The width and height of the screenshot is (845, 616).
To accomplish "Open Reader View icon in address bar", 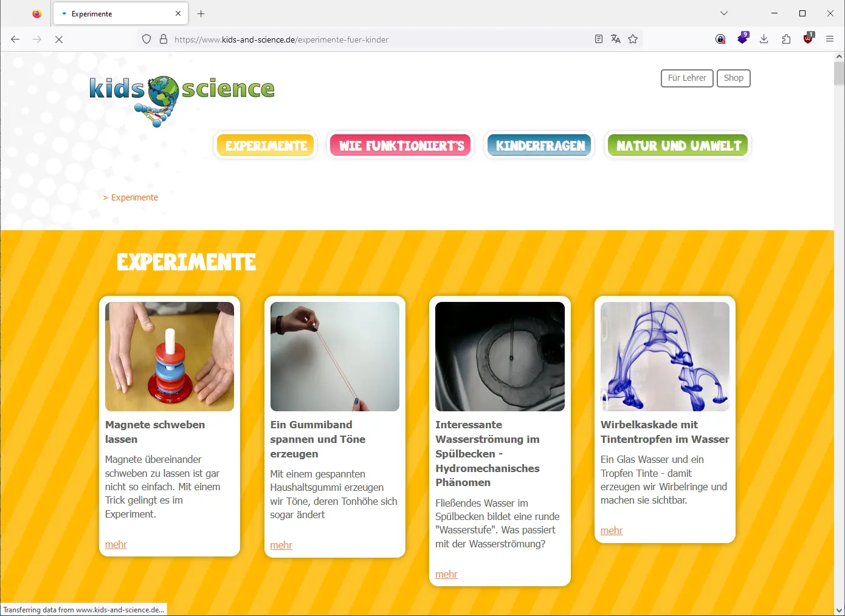I will point(599,39).
